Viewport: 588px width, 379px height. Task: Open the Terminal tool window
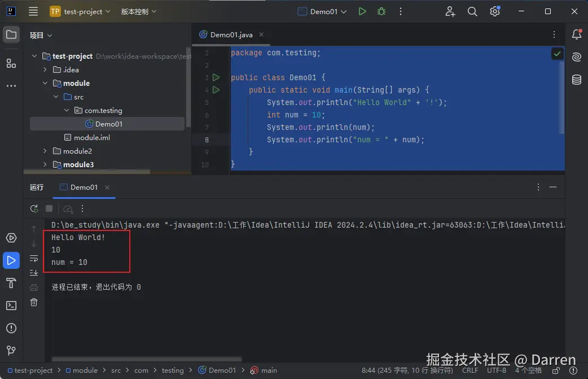tap(11, 306)
